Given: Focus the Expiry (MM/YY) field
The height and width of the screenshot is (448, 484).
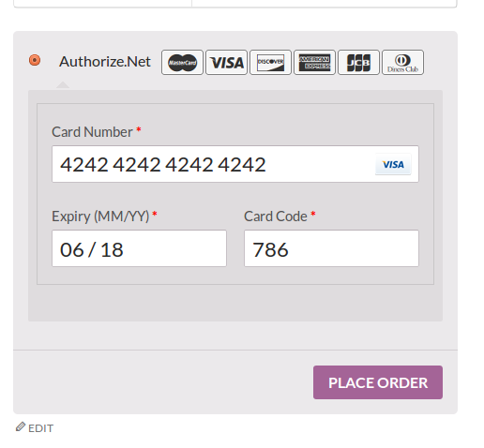Looking at the screenshot, I should coord(139,248).
